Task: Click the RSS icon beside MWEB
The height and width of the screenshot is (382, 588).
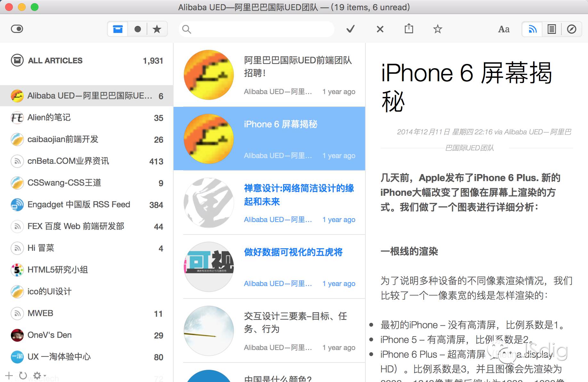Action: click(x=17, y=314)
